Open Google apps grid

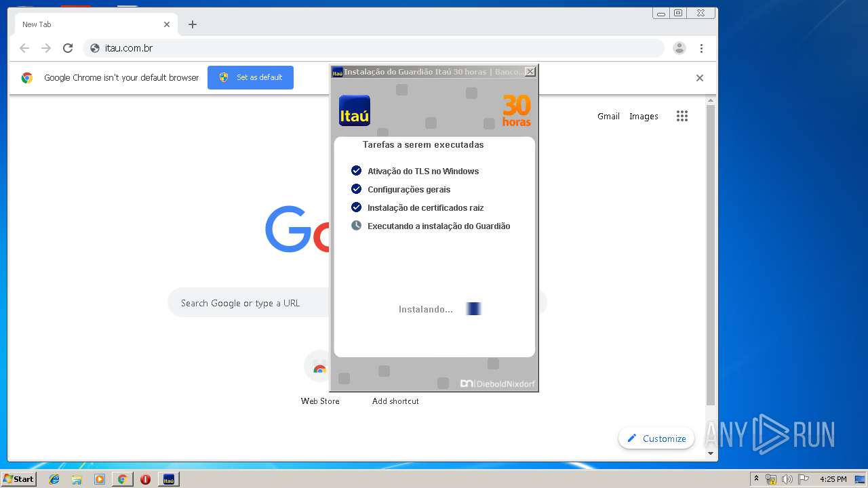[682, 116]
